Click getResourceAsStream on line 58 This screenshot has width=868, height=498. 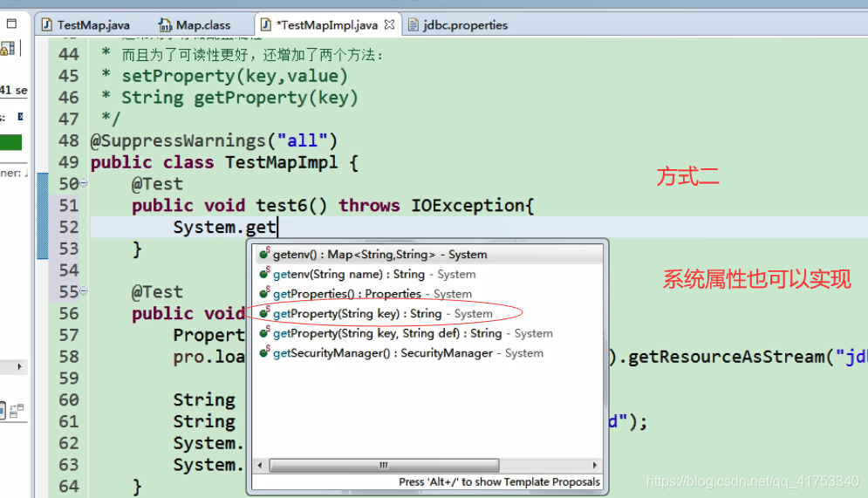[726, 357]
